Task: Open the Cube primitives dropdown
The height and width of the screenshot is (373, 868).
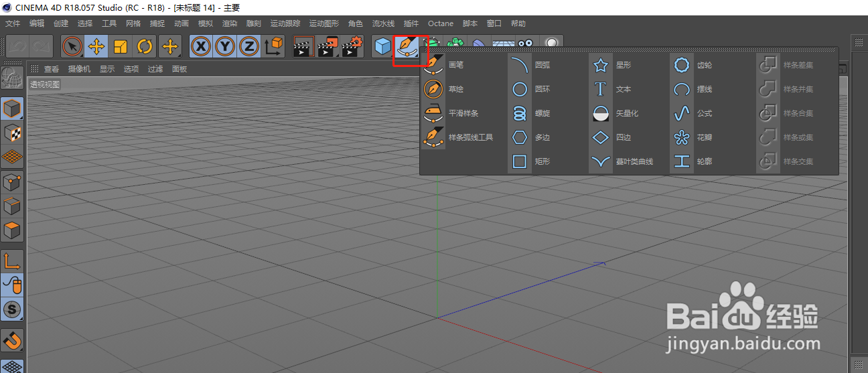Action: coord(383,46)
